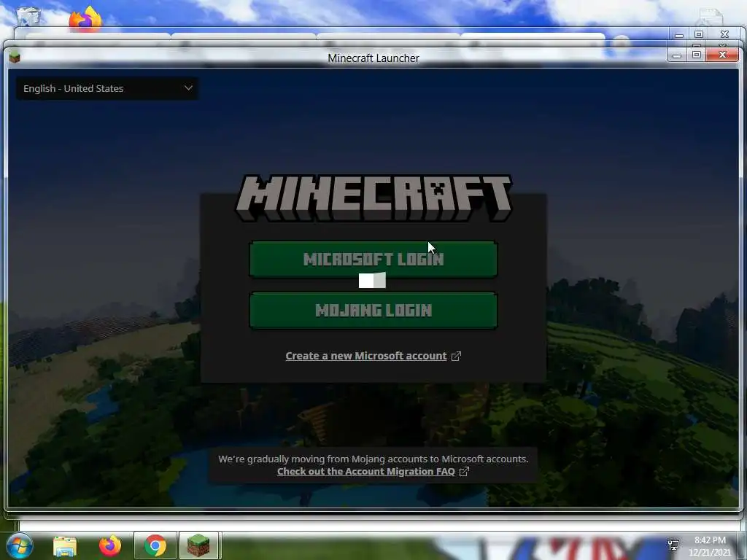Viewport: 747px width, 560px height.
Task: Click the Minecraft grass block title bar icon
Action: pyautogui.click(x=15, y=57)
